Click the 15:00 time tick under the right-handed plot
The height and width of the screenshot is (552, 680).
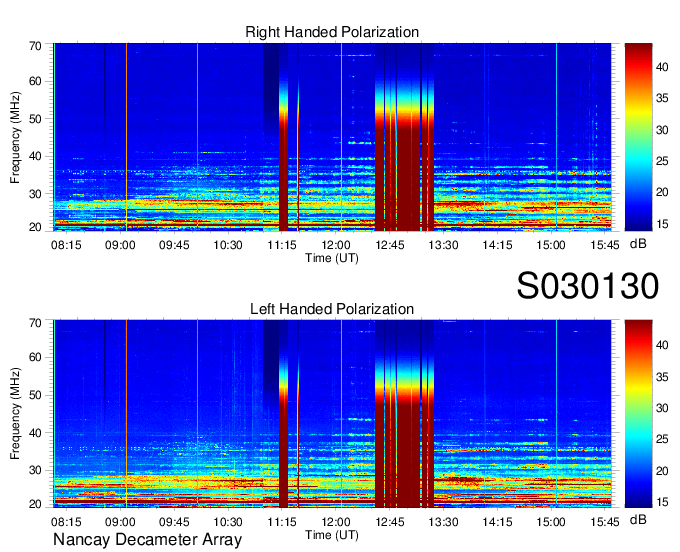[x=551, y=245]
